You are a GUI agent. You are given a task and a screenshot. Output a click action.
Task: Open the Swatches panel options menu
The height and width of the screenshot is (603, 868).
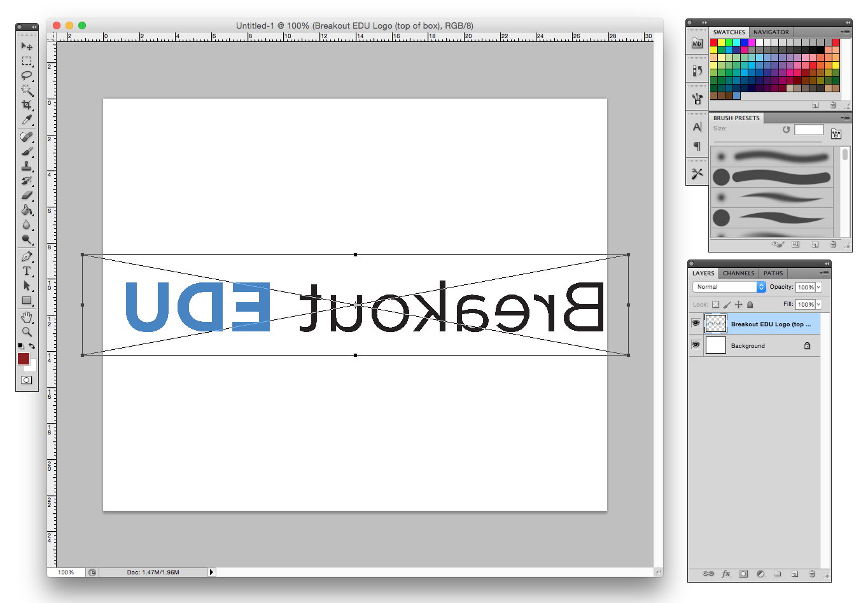(845, 32)
